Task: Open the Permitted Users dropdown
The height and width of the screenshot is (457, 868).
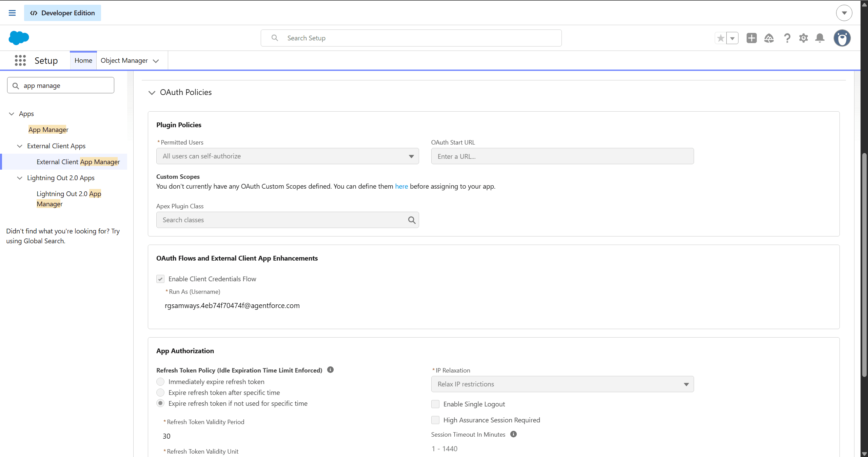Action: tap(288, 156)
